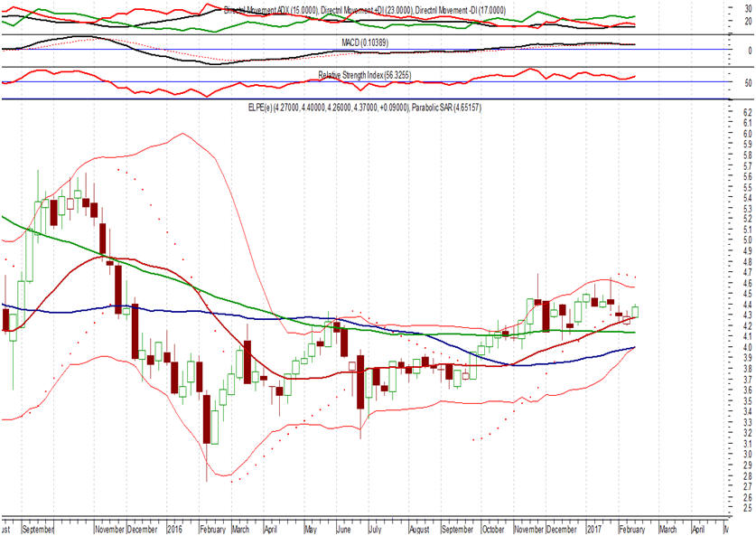Select the May label on time axis
Screen dimensions: 756x536
[x=311, y=530]
